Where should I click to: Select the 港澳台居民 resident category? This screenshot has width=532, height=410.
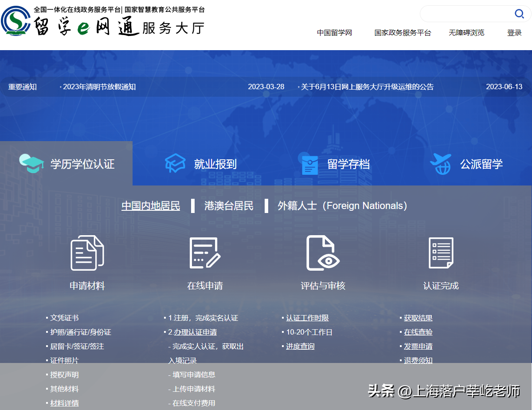pyautogui.click(x=229, y=206)
